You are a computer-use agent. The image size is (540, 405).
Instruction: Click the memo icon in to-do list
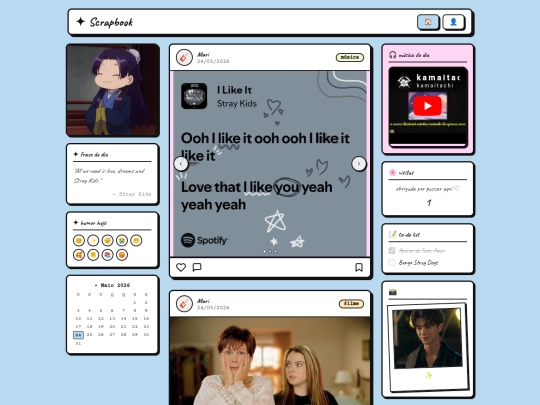392,235
